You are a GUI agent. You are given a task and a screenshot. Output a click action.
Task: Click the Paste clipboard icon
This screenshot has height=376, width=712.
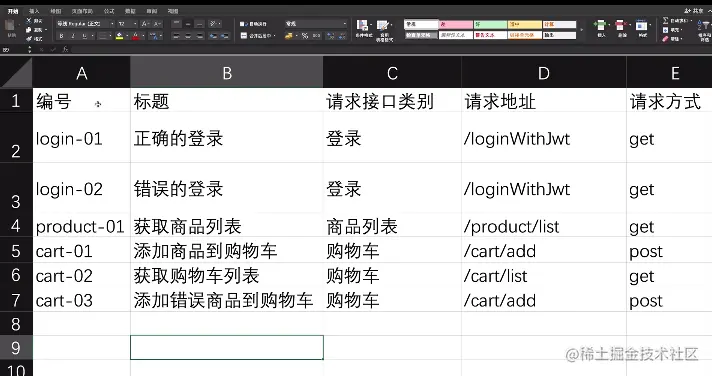pos(10,26)
